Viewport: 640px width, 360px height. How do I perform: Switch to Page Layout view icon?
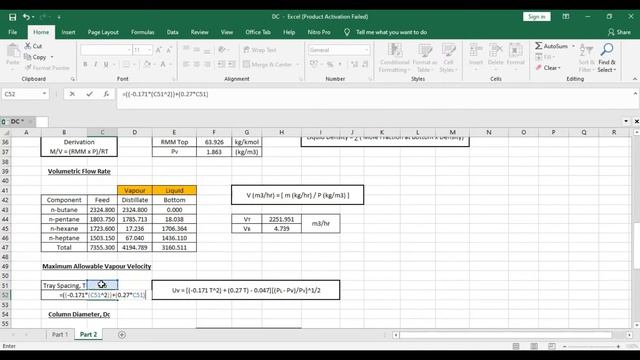(534, 346)
